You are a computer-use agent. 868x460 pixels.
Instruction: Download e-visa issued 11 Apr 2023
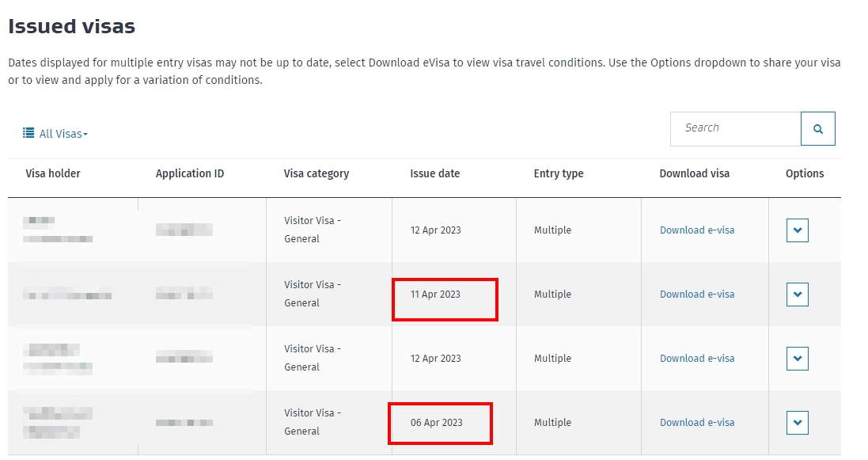697,295
